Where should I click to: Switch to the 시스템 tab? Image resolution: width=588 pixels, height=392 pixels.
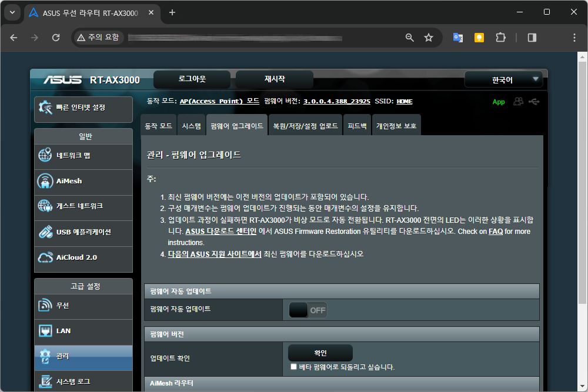[x=192, y=126]
